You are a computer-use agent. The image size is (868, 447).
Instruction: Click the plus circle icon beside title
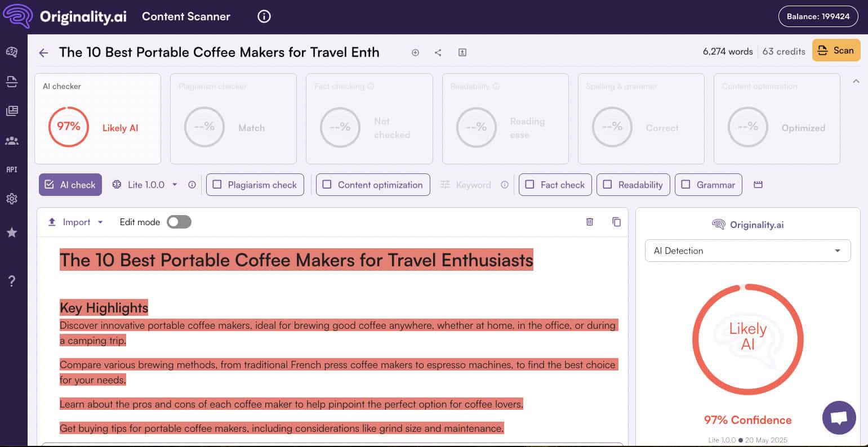point(415,52)
